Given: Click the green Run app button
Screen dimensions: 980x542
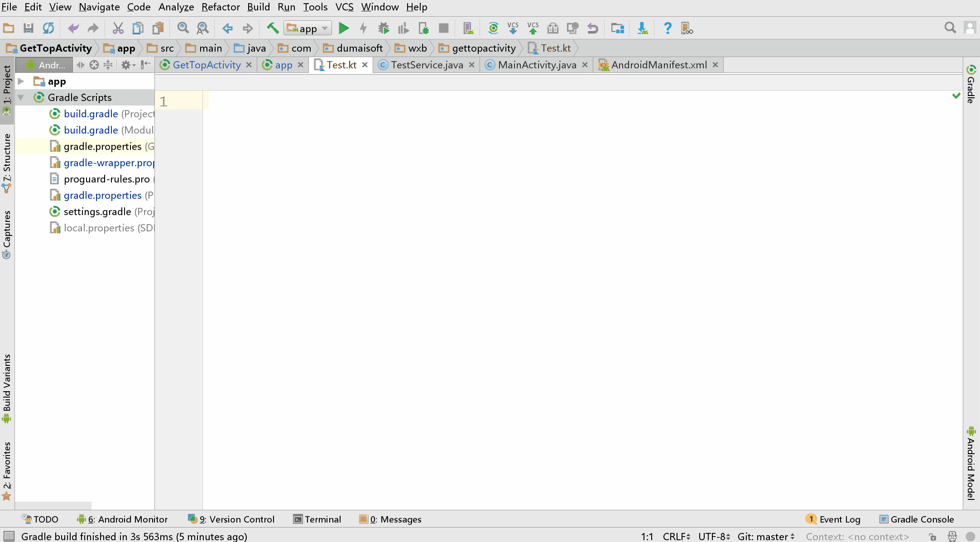Looking at the screenshot, I should [x=344, y=29].
